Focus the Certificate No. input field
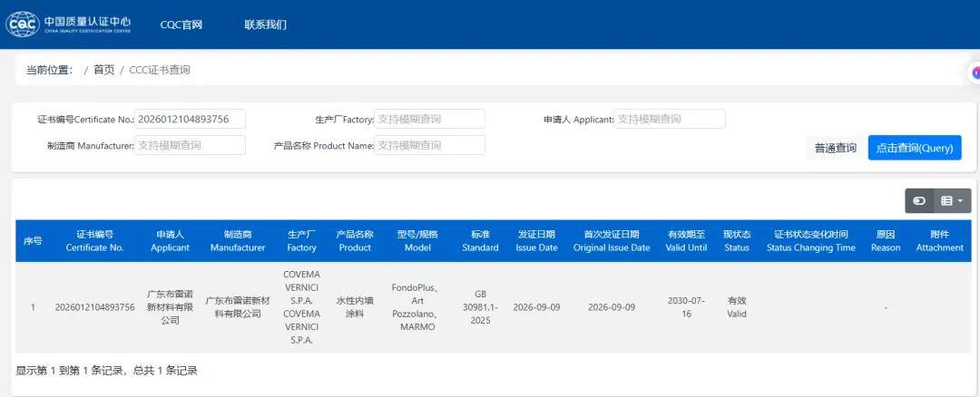The height and width of the screenshot is (397, 980). [190, 119]
